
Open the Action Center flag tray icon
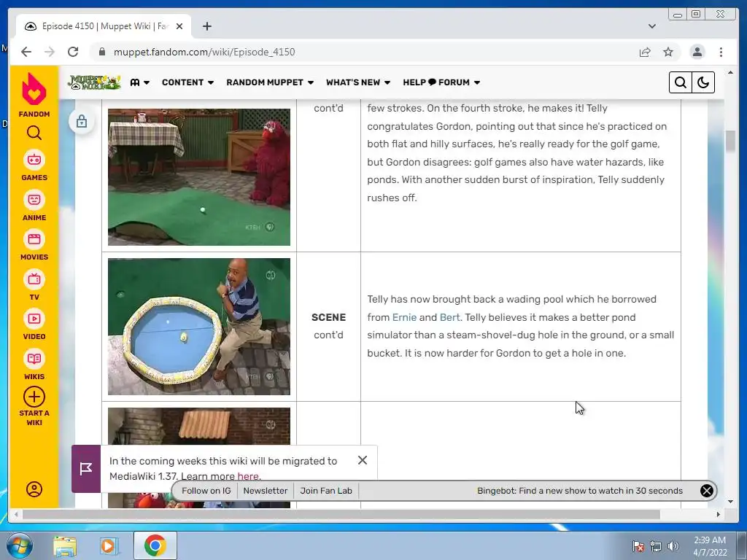pos(638,546)
